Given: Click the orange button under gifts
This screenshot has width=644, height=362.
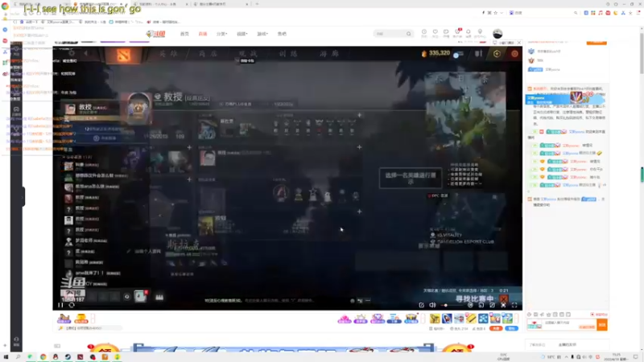Looking at the screenshot, I should coord(496,328).
